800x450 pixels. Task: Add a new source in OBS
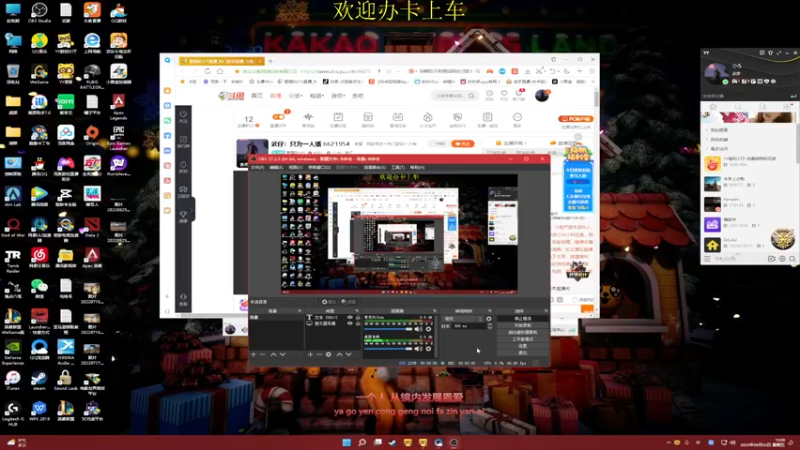[310, 354]
